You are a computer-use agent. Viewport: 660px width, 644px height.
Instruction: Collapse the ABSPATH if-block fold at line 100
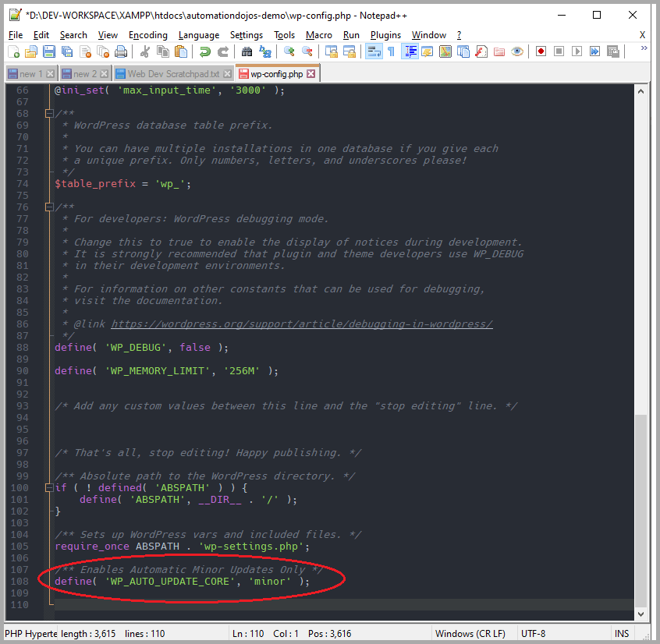pos(48,488)
